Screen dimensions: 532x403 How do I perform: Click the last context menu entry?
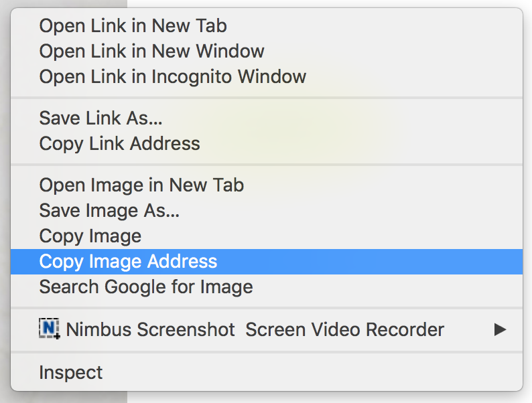[x=267, y=372]
